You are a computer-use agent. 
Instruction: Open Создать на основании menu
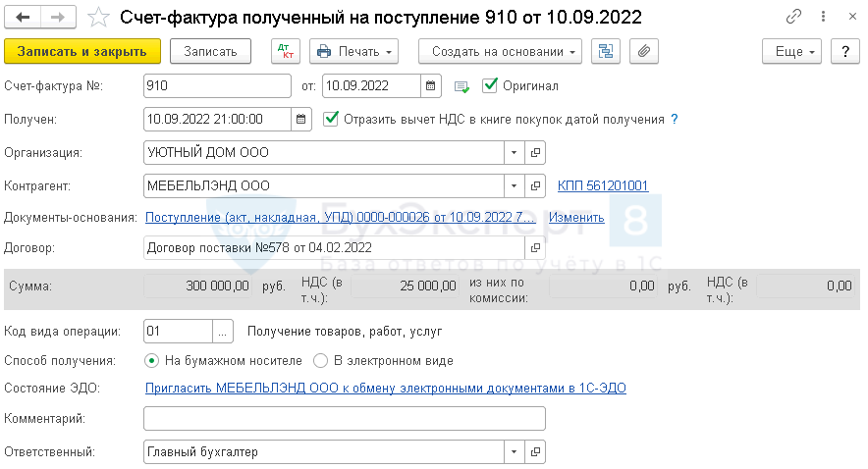(500, 52)
